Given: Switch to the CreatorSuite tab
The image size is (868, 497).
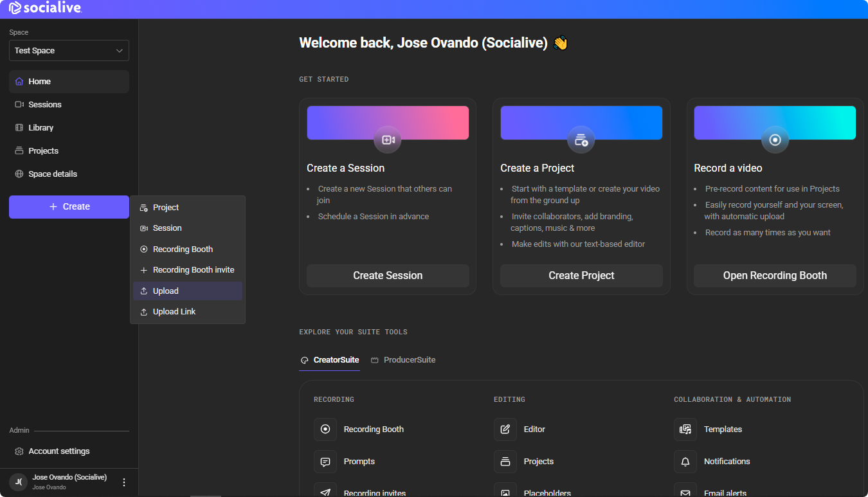Looking at the screenshot, I should point(330,360).
